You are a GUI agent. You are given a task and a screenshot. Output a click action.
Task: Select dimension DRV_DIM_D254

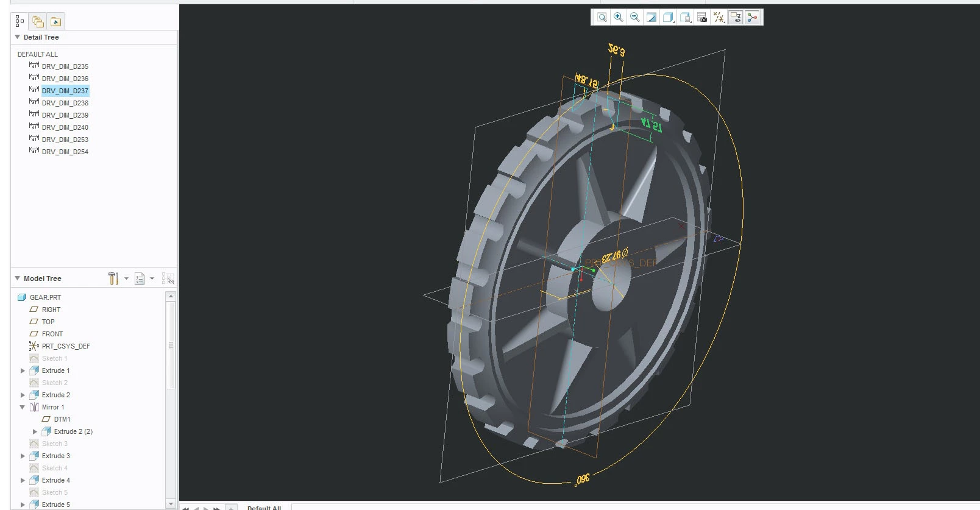pos(65,152)
